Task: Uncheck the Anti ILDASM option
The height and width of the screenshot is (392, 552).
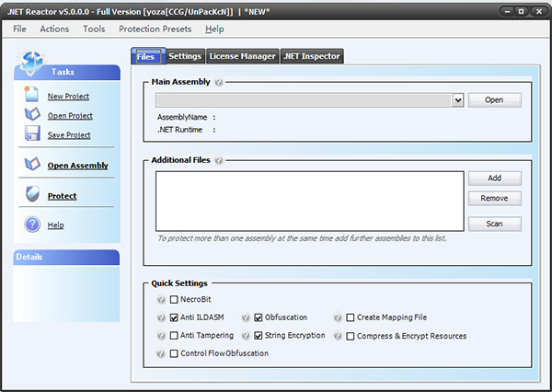Action: pos(175,317)
